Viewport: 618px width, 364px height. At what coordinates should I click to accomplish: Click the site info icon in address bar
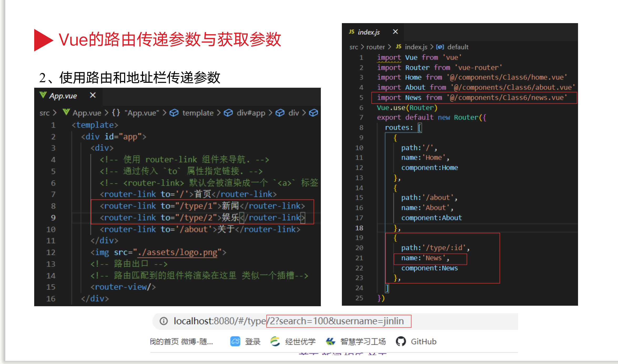pos(164,321)
